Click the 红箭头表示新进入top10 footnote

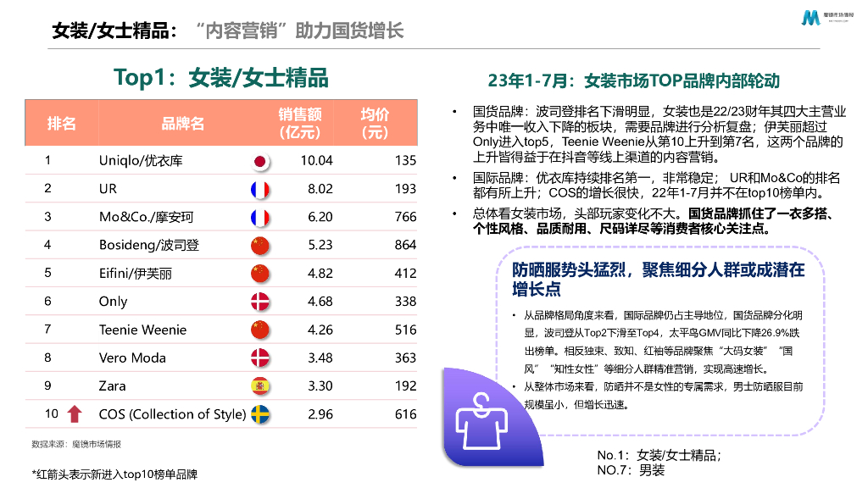click(114, 474)
